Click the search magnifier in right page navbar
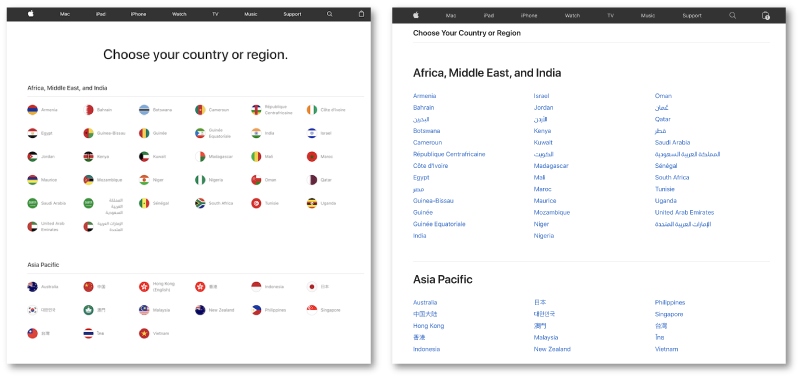 tap(733, 16)
